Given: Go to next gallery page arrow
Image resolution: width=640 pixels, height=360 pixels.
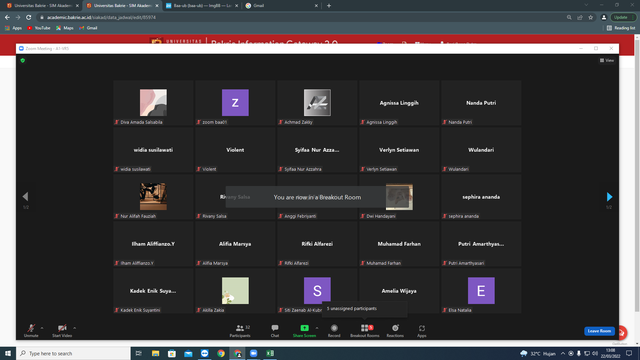Looking at the screenshot, I should 609,197.
